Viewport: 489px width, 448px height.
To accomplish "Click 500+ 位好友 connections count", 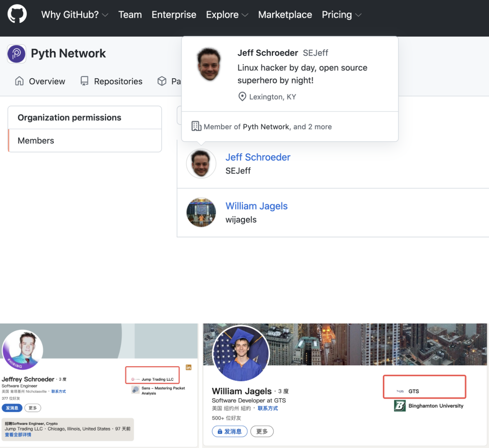I will point(226,418).
